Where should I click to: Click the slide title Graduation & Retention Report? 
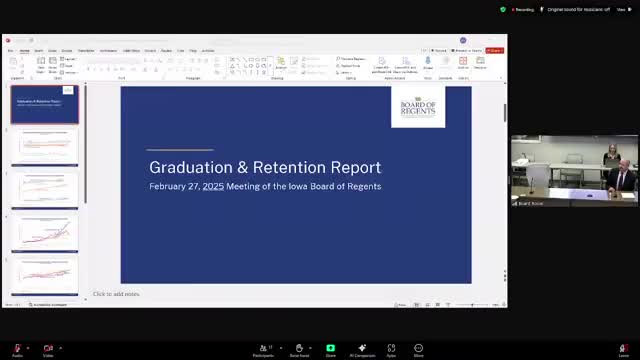pyautogui.click(x=265, y=167)
